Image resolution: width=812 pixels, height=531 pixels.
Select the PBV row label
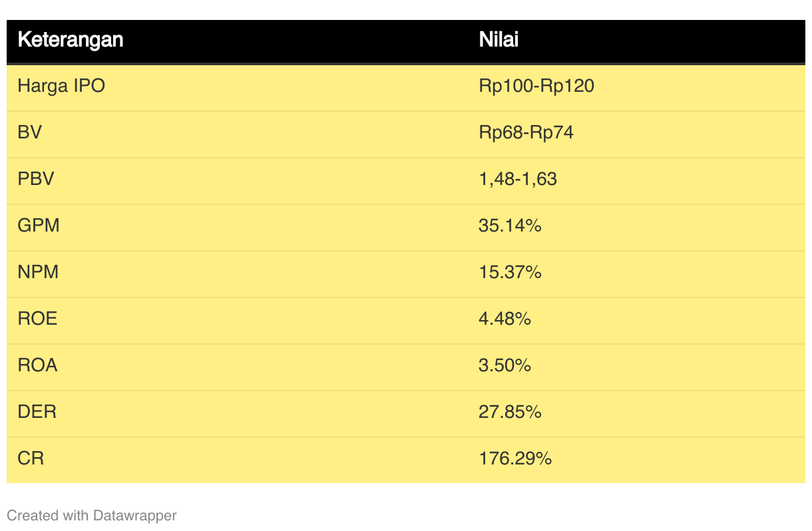click(x=35, y=179)
